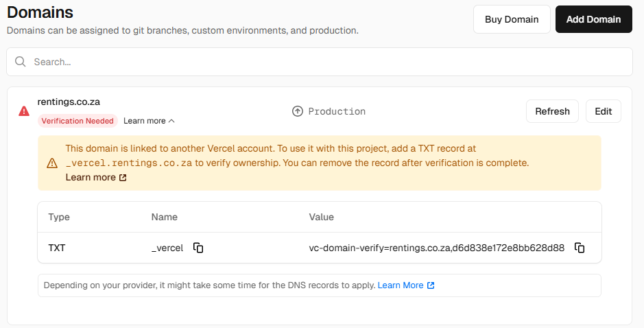Click the Production environment label
The height and width of the screenshot is (328, 644).
click(x=337, y=111)
